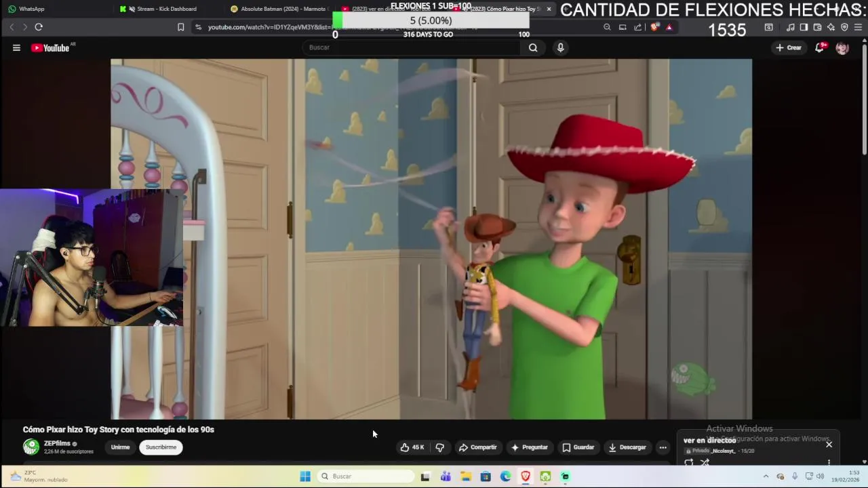Click the Descargar download button
Screen dimensions: 868x488
pyautogui.click(x=627, y=447)
